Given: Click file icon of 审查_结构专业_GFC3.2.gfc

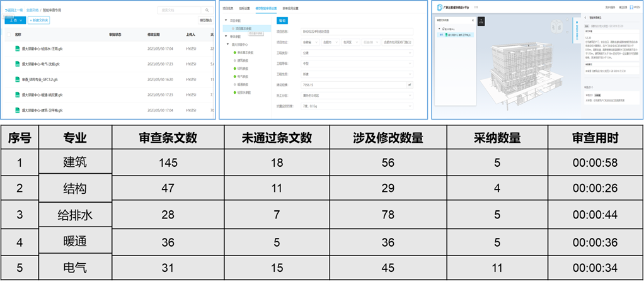Looking at the screenshot, I should tap(17, 79).
